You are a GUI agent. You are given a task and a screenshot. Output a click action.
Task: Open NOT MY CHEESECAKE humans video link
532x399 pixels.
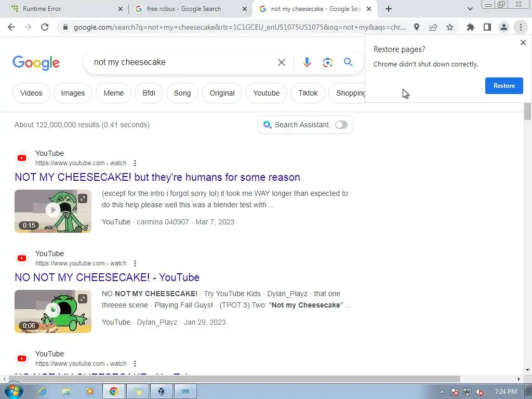point(157,177)
